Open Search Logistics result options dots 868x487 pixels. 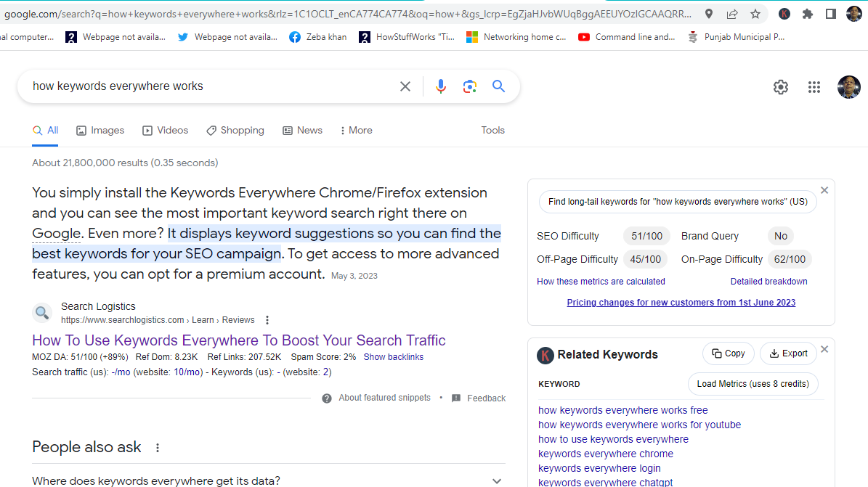[267, 320]
